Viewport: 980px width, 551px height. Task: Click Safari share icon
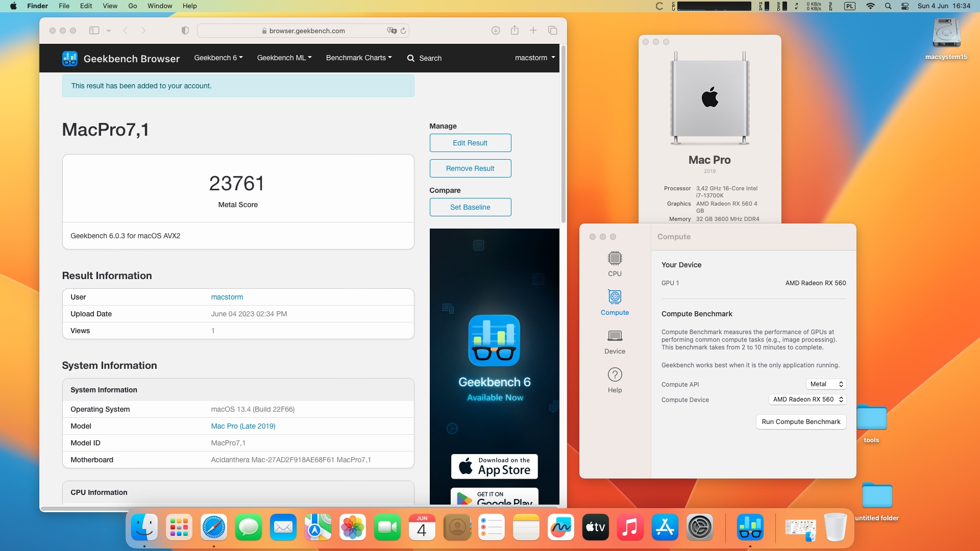click(514, 31)
